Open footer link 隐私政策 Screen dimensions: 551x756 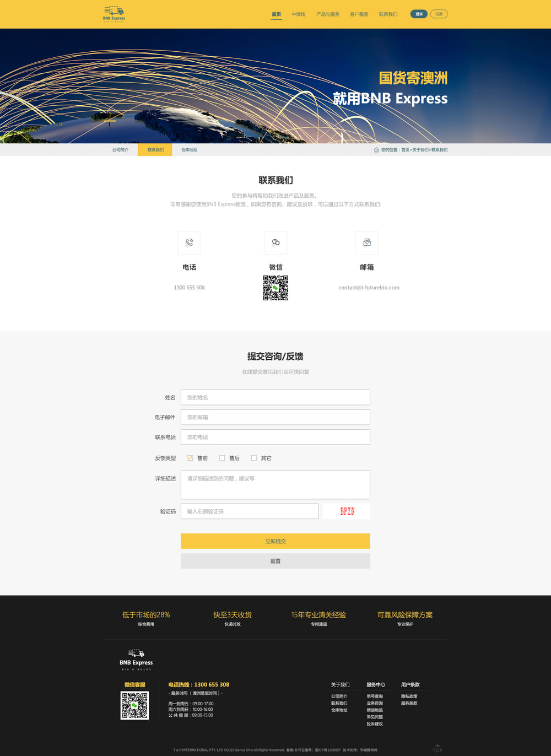409,696
